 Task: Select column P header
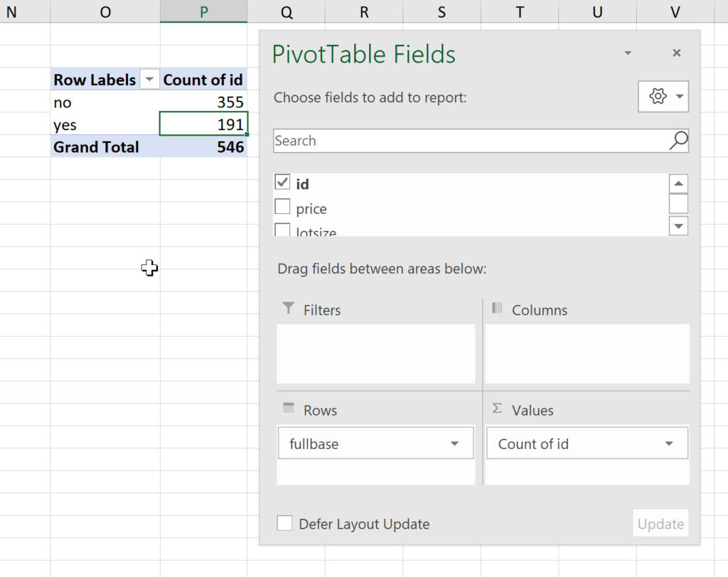203,11
